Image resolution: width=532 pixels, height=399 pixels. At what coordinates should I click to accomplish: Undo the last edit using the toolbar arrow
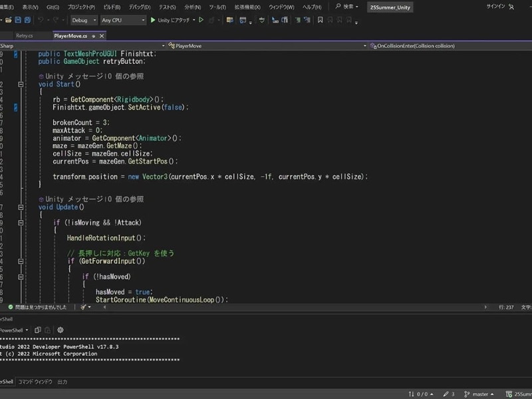[x=39, y=21]
